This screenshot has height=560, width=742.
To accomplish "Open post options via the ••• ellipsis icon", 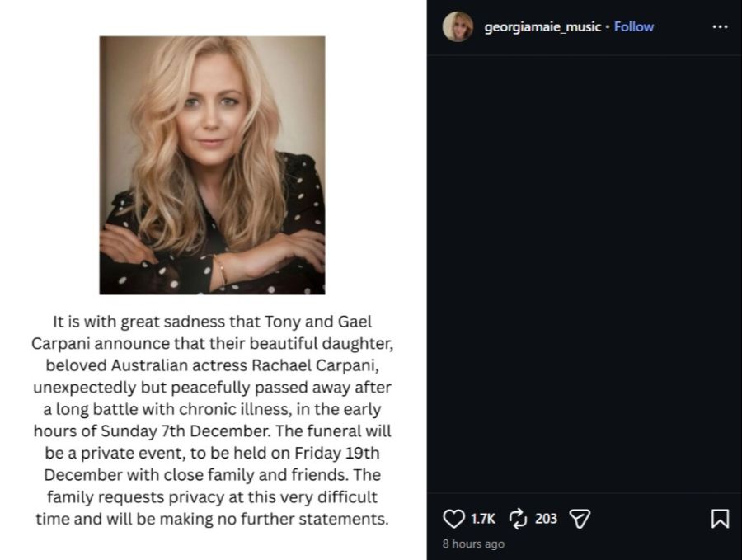I will 721,26.
